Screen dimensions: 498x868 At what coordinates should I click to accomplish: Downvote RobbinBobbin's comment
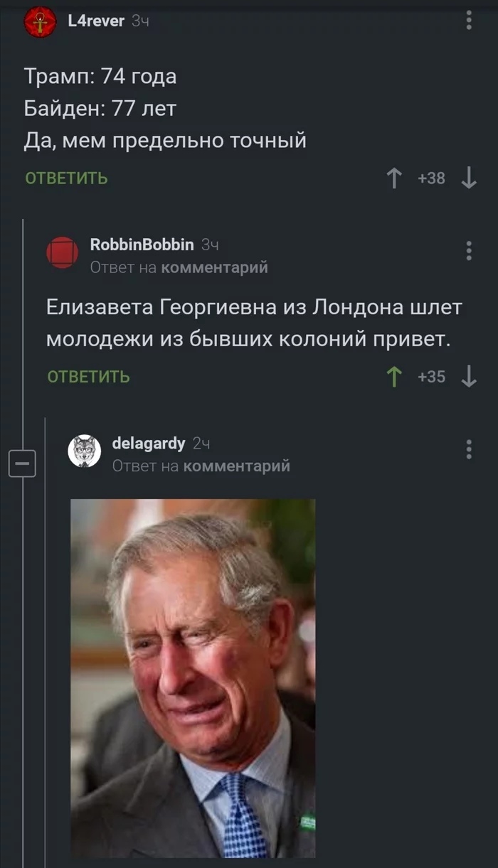tap(469, 377)
